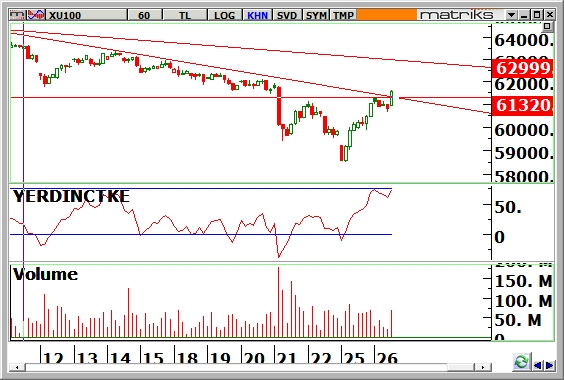Close the chart window

pos(550,15)
